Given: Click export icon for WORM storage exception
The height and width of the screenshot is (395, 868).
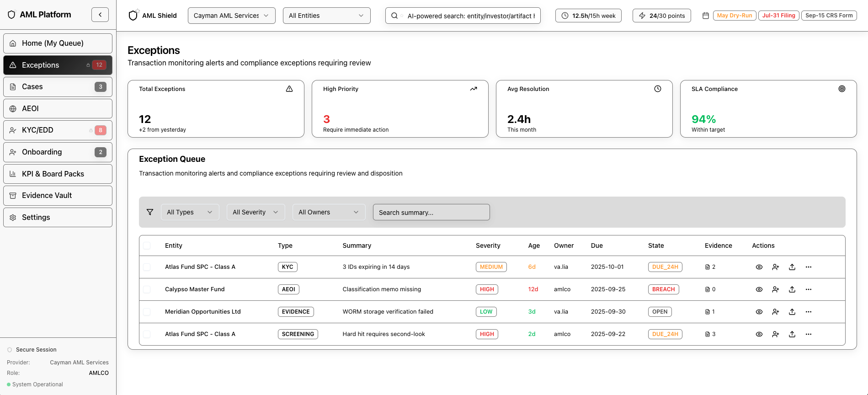Looking at the screenshot, I should 792,312.
